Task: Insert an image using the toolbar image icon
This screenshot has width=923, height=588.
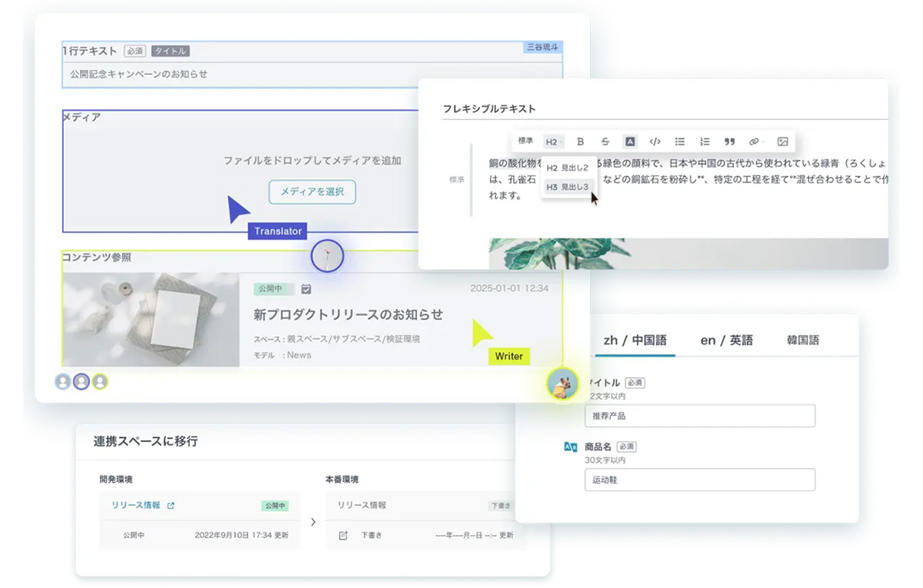Action: coord(783,141)
